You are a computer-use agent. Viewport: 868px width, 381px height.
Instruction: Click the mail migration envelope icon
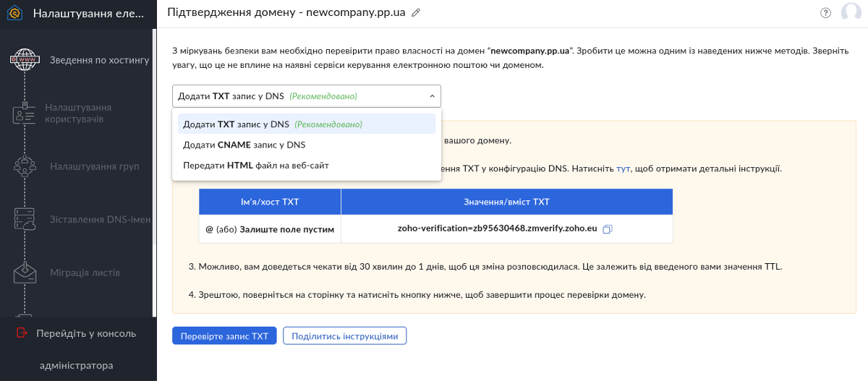click(25, 273)
